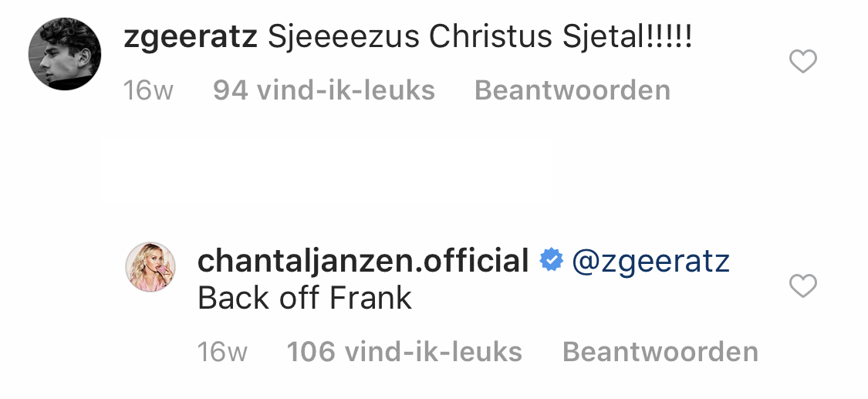
Task: Click the blue verified badge
Action: (551, 261)
